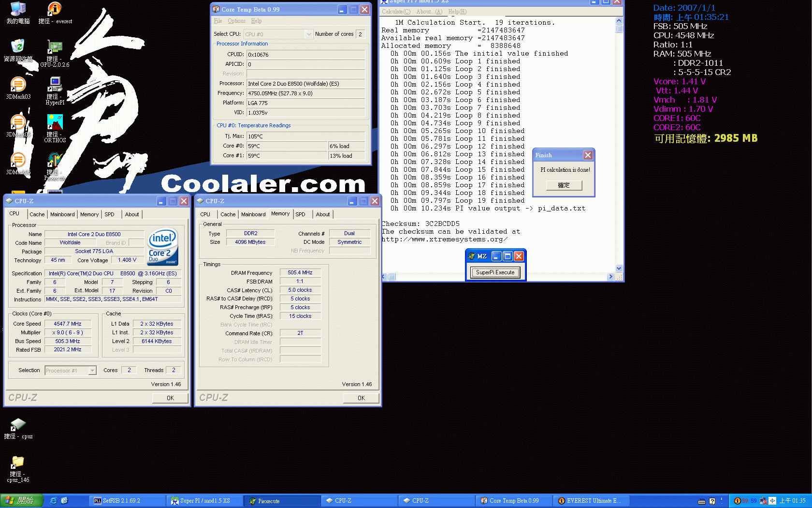Image resolution: width=812 pixels, height=508 pixels.
Task: Click the Intel Core 2 Duo logo
Action: 162,246
